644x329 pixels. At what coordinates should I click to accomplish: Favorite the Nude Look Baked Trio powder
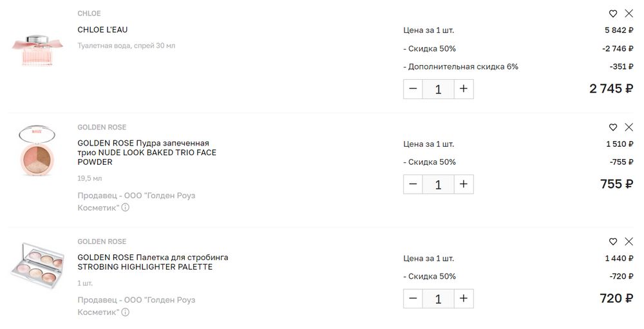point(613,127)
